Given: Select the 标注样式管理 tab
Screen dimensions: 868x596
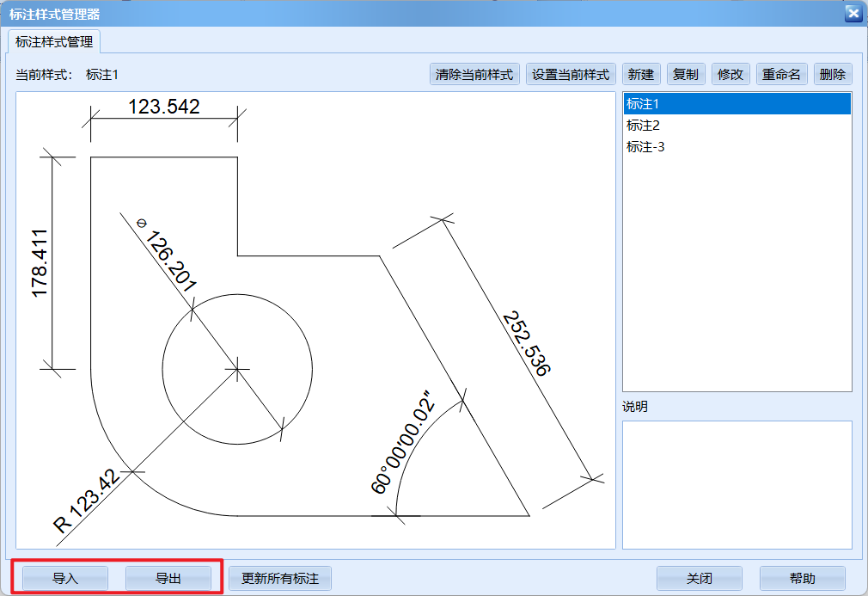Looking at the screenshot, I should tap(55, 41).
